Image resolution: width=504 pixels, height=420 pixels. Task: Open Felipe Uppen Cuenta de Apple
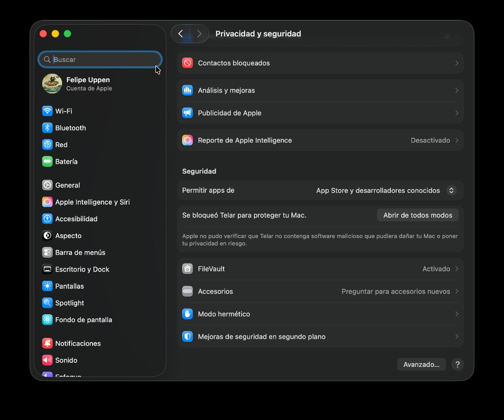(x=99, y=84)
